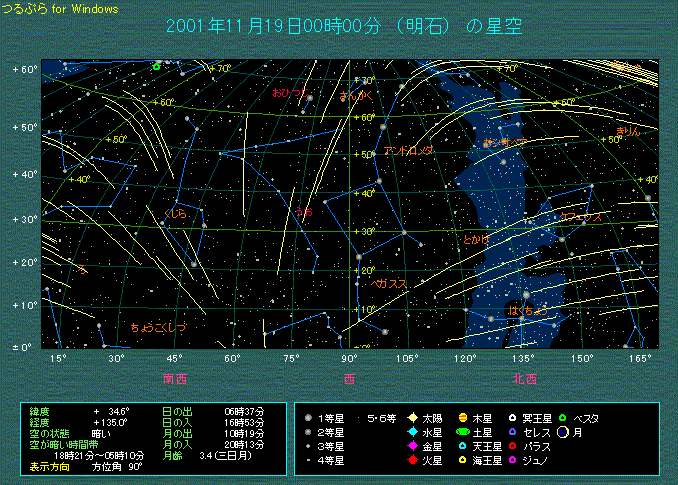Select the アンドロメダ constellation label

(409, 151)
